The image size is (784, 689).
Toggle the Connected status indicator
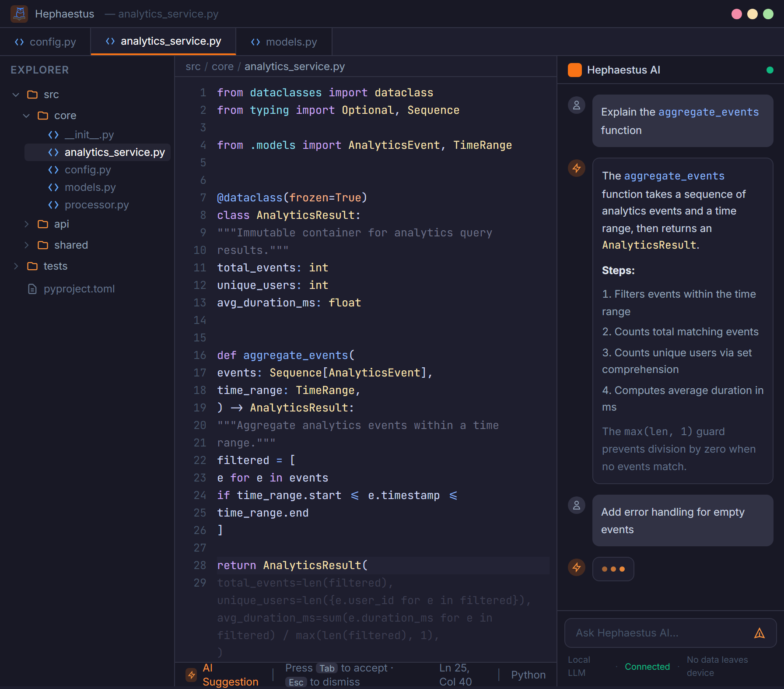click(647, 667)
